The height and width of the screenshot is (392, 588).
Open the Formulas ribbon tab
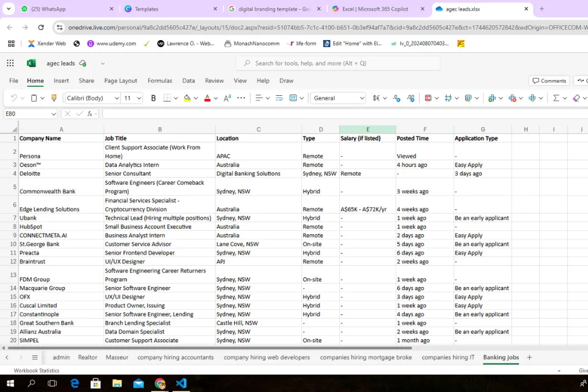click(160, 81)
